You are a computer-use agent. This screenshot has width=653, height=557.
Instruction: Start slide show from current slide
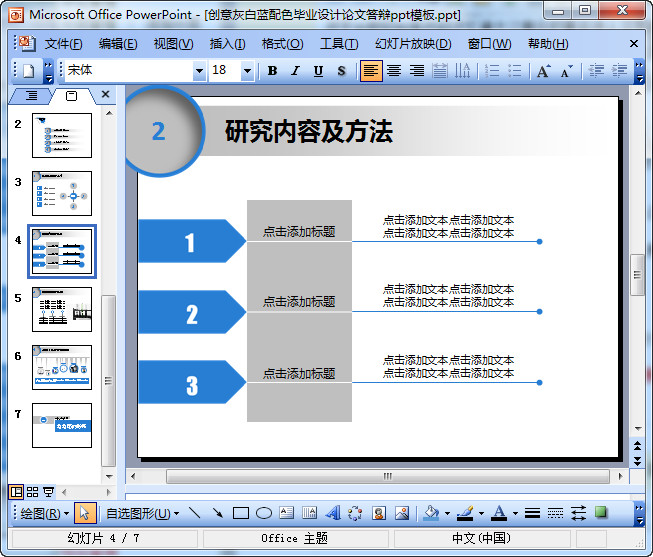click(x=48, y=492)
